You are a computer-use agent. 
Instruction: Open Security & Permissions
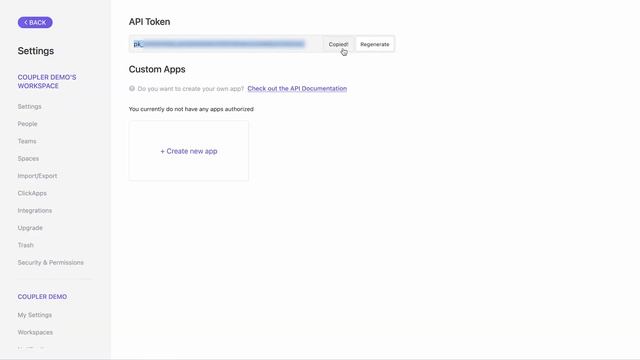pos(51,262)
